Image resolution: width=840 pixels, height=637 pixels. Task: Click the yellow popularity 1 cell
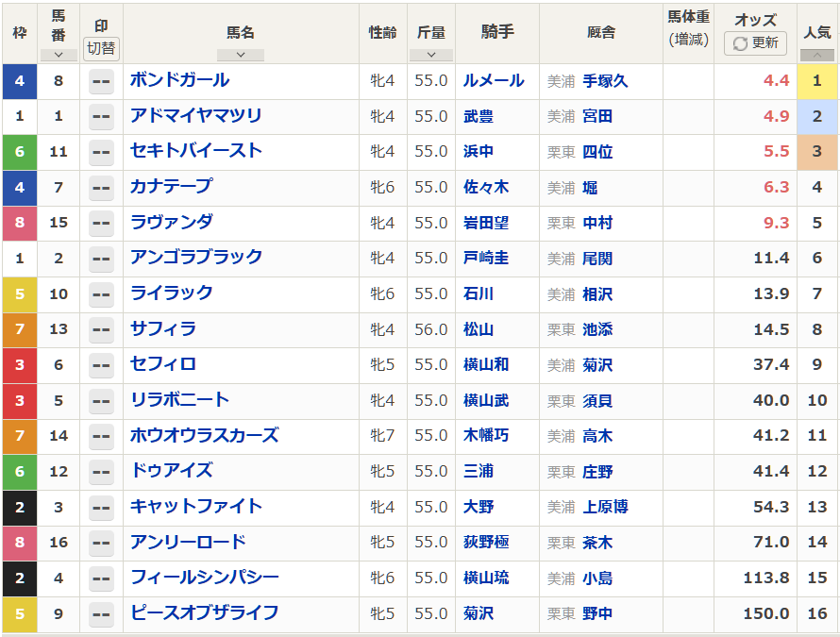(817, 81)
